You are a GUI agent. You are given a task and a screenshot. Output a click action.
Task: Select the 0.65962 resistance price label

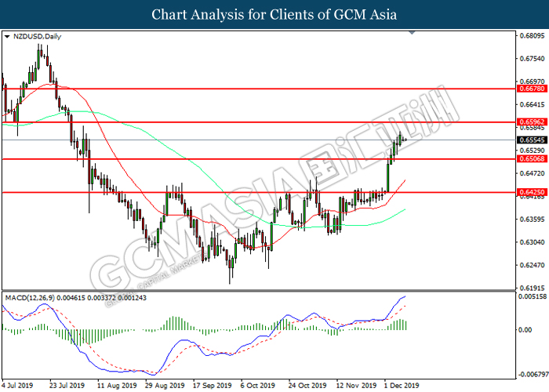coord(532,122)
